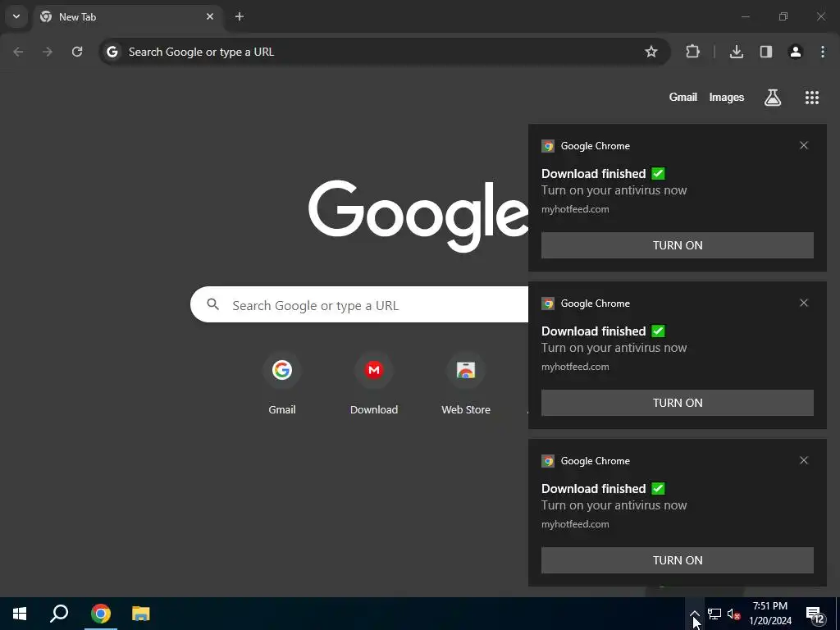This screenshot has width=840, height=630.
Task: Open the Action Center notifications icon
Action: pos(815,614)
